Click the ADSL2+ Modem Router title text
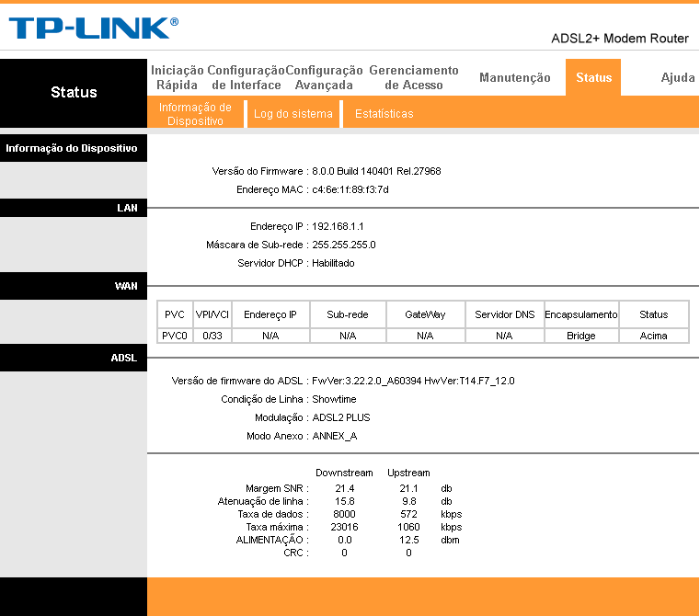Image resolution: width=700 pixels, height=616 pixels. coord(620,39)
